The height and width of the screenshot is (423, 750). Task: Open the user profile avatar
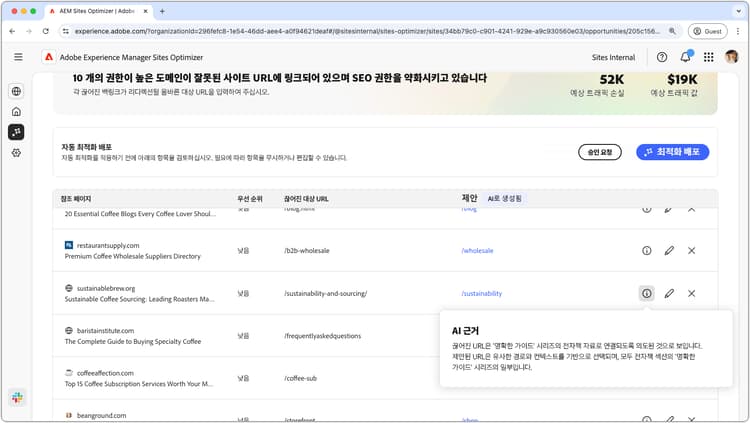[x=731, y=57]
